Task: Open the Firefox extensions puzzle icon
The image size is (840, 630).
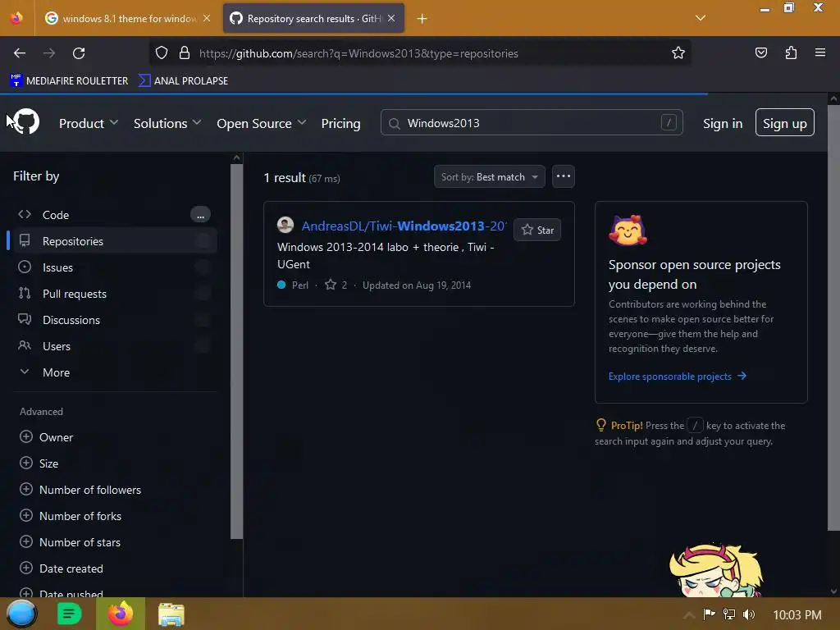Action: (x=791, y=52)
